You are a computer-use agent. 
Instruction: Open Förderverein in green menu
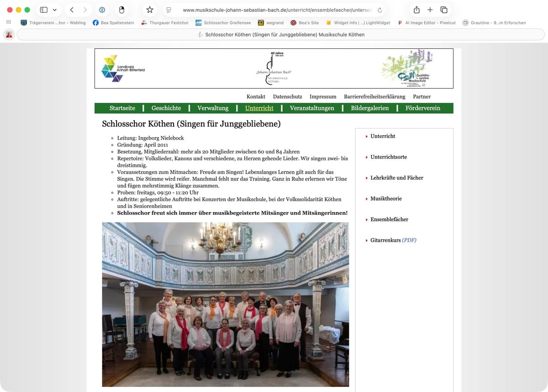(x=423, y=108)
